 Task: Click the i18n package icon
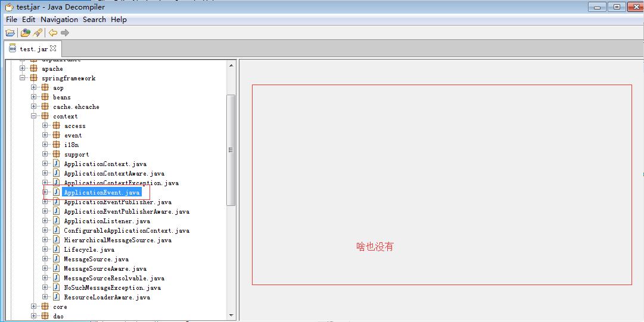pos(56,145)
